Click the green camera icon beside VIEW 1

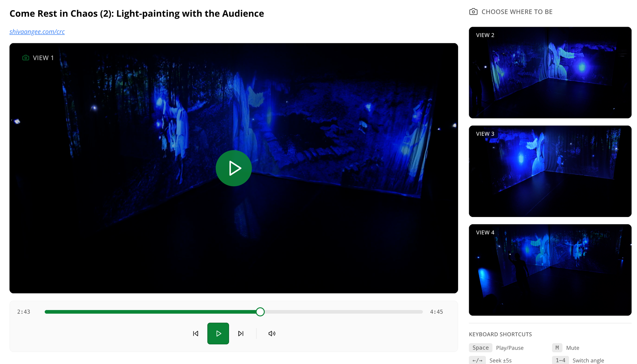click(x=26, y=58)
